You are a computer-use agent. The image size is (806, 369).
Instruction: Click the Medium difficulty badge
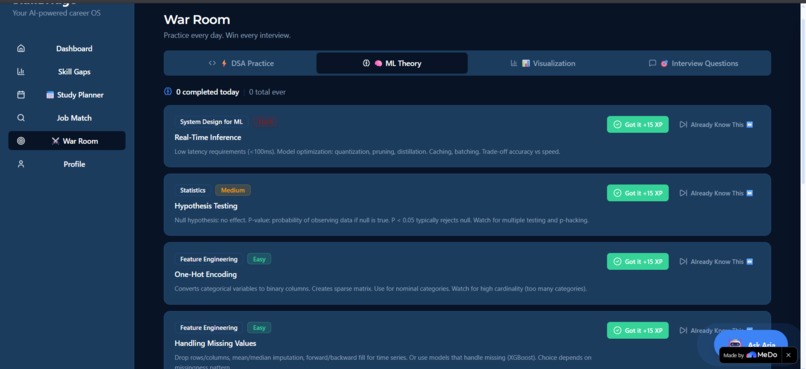pos(233,190)
